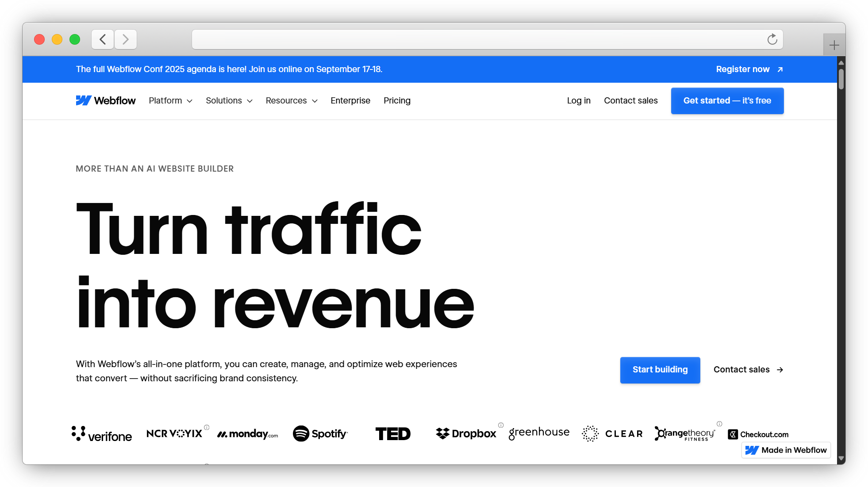This screenshot has width=868, height=487.
Task: Click the reload icon in the address bar
Action: point(772,39)
